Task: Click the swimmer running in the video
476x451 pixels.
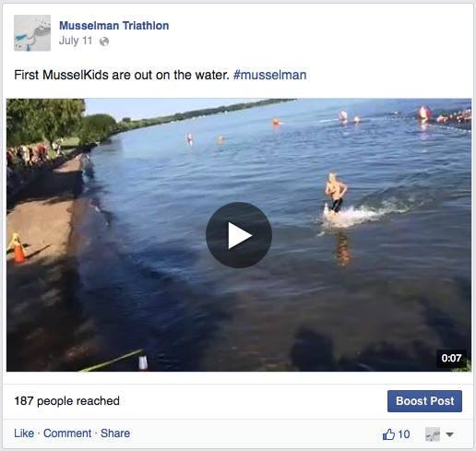Action: [336, 193]
